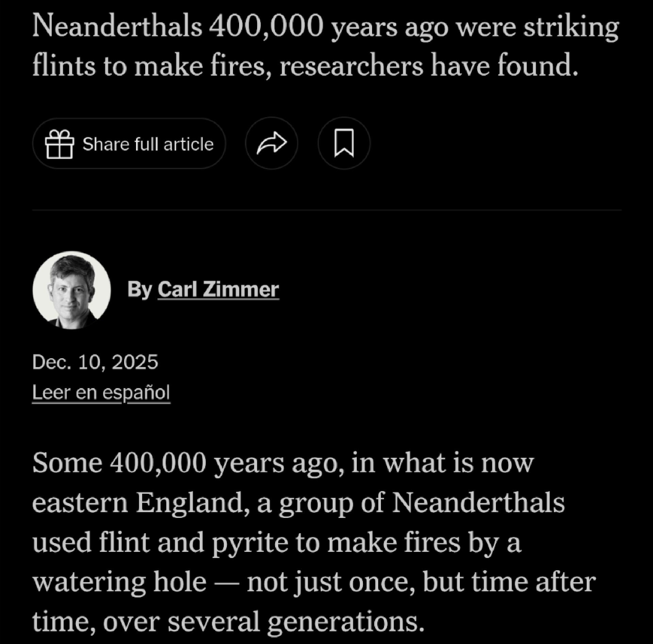This screenshot has width=653, height=644.
Task: Click the word "striking" in the subheadline
Action: coord(571,27)
